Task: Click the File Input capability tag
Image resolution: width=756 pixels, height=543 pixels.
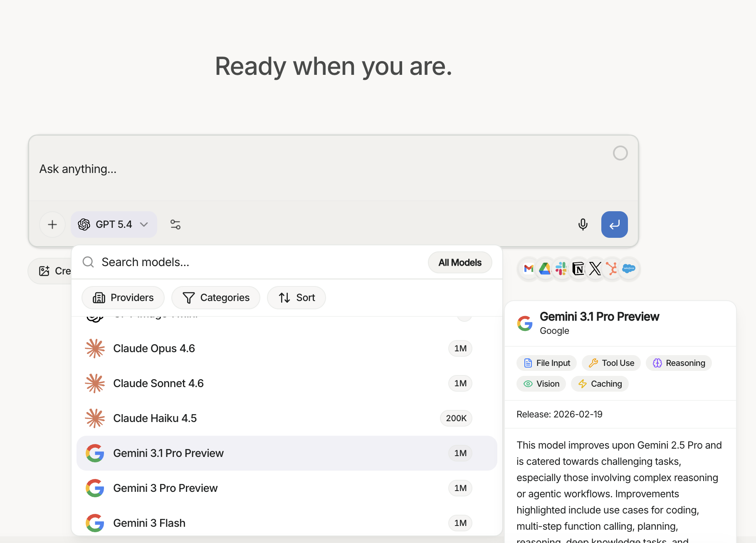Action: [x=546, y=363]
